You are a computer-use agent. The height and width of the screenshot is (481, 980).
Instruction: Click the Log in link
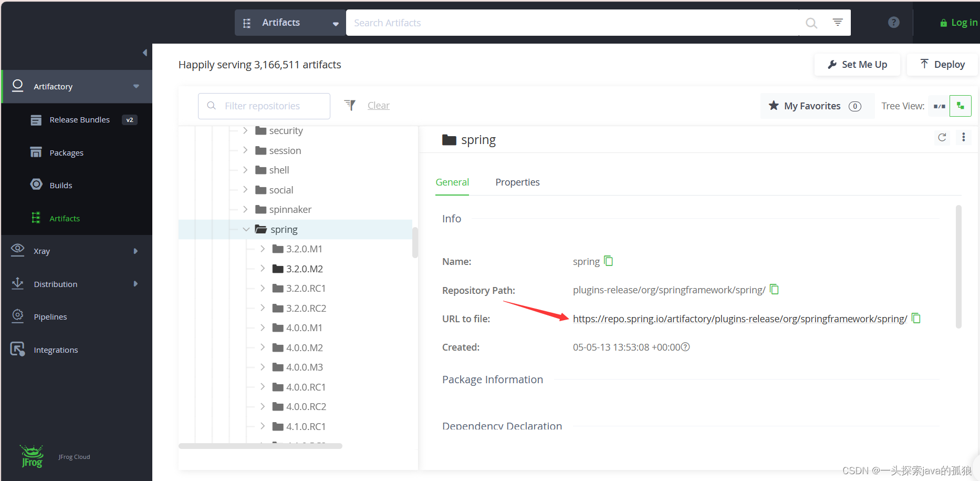click(959, 23)
